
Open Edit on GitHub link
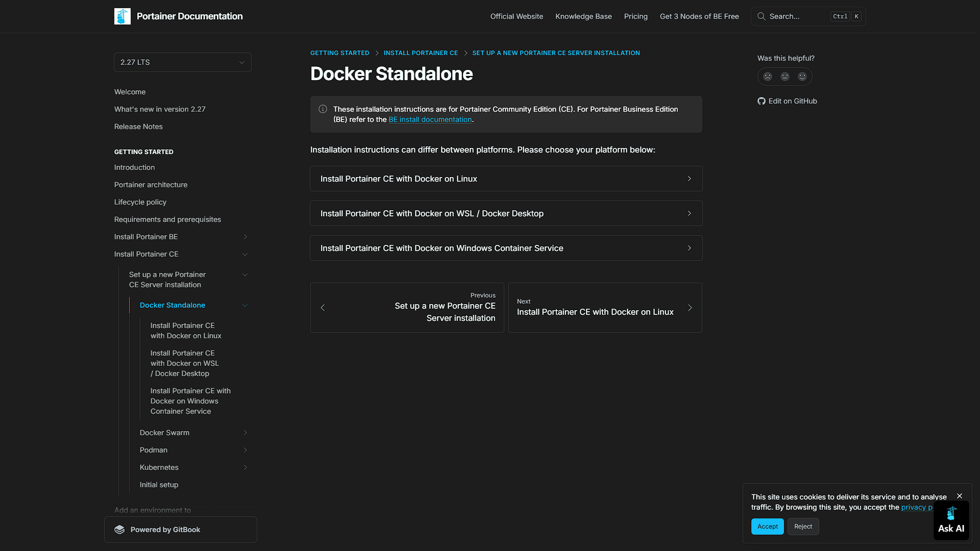click(787, 101)
